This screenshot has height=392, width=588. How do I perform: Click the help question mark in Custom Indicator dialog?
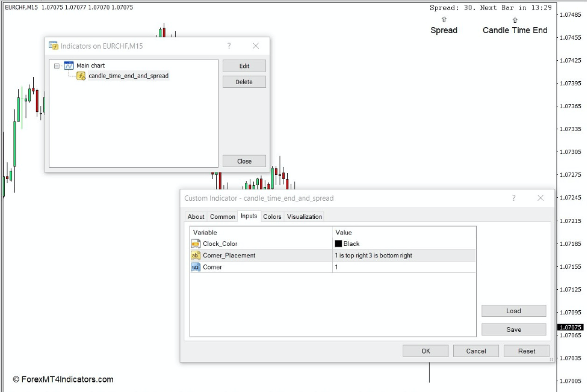tap(513, 198)
